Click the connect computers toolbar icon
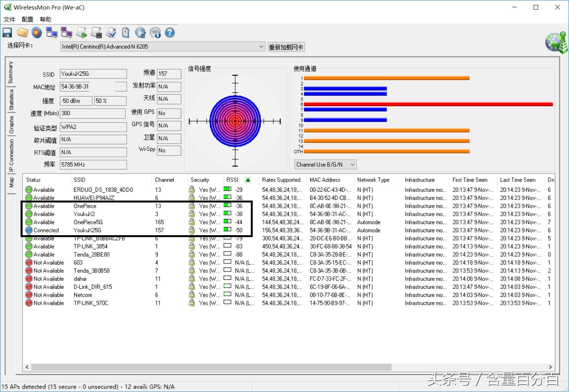The image size is (569, 392). tap(51, 33)
